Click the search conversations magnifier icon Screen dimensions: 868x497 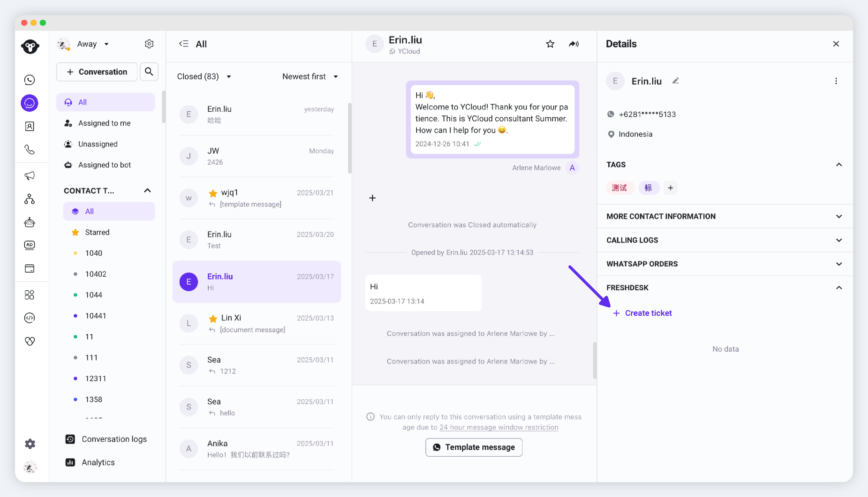(149, 72)
